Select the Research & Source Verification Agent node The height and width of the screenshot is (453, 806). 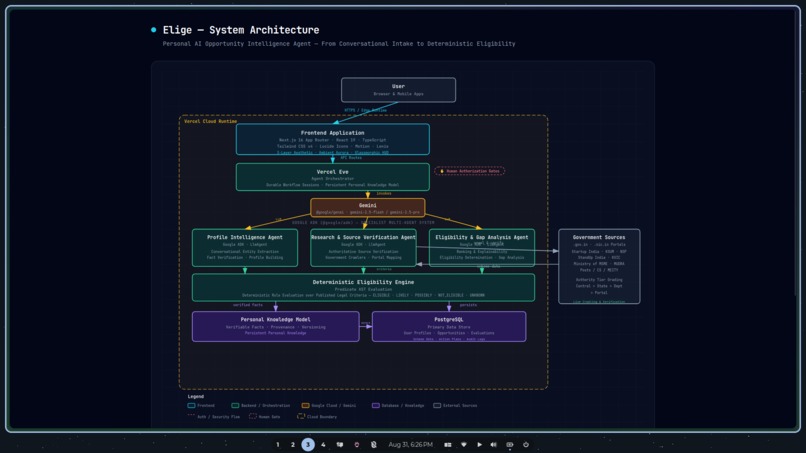[x=363, y=248]
